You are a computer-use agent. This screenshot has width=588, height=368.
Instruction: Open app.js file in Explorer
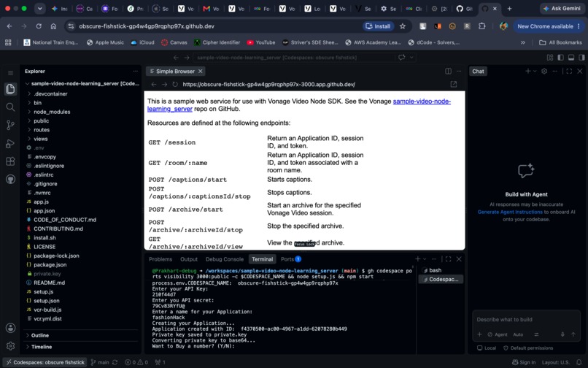point(42,202)
